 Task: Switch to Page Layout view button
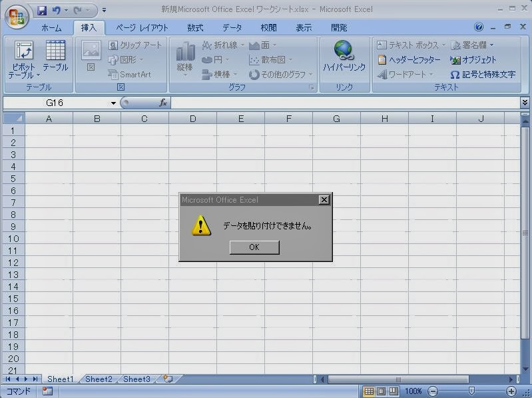(x=381, y=391)
